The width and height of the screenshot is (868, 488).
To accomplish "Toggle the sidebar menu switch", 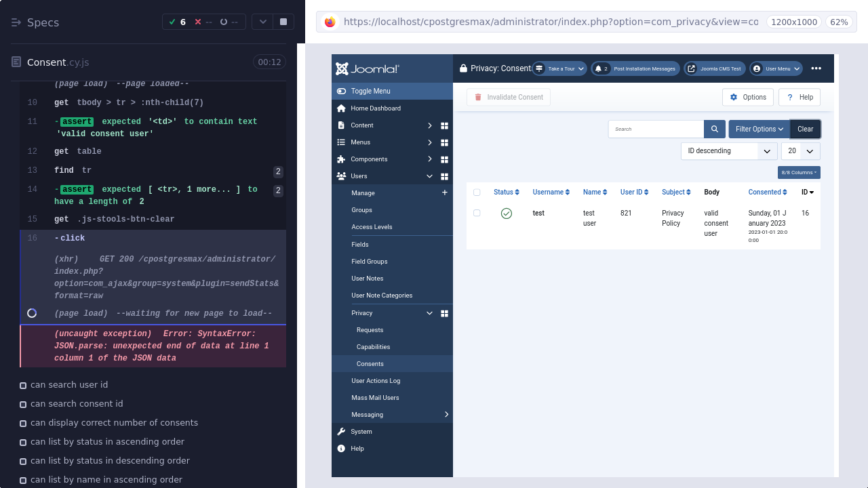I will (x=341, y=91).
